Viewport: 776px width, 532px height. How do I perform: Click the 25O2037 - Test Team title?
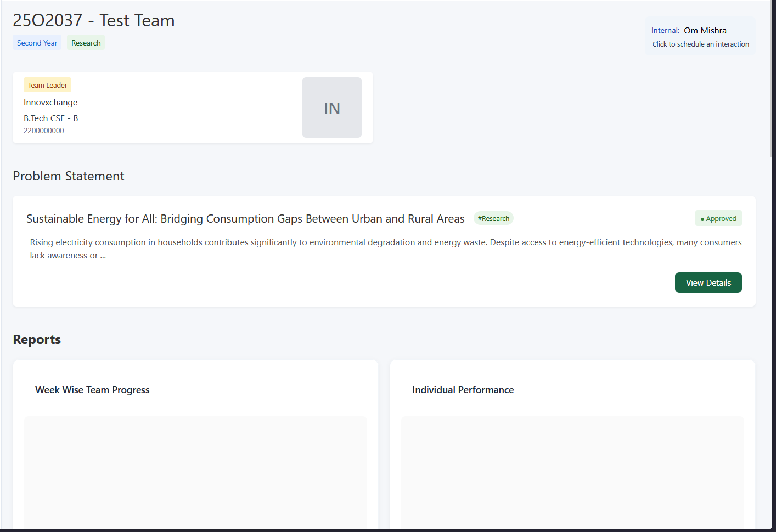tap(94, 20)
